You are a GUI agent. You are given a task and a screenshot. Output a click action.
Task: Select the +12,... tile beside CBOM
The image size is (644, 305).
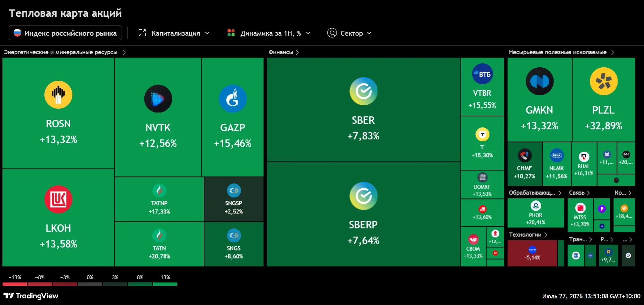tap(495, 237)
